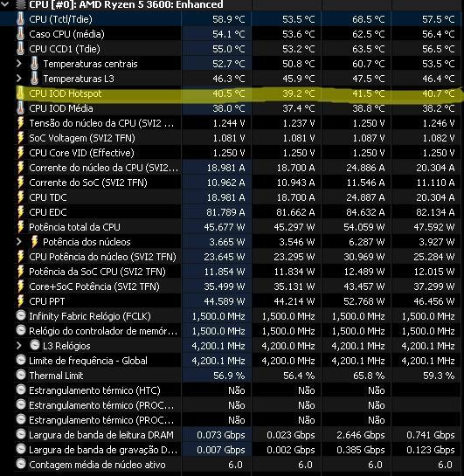
Task: Click lightning icon of CPU Core VID (Effective)
Action: pos(20,153)
